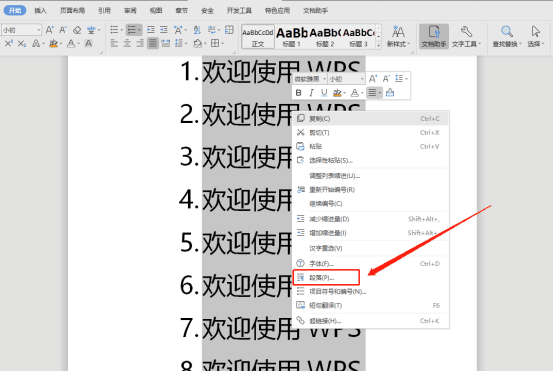The image size is (554, 372).
Task: Select 正文 style in styles gallery
Action: tap(258, 36)
